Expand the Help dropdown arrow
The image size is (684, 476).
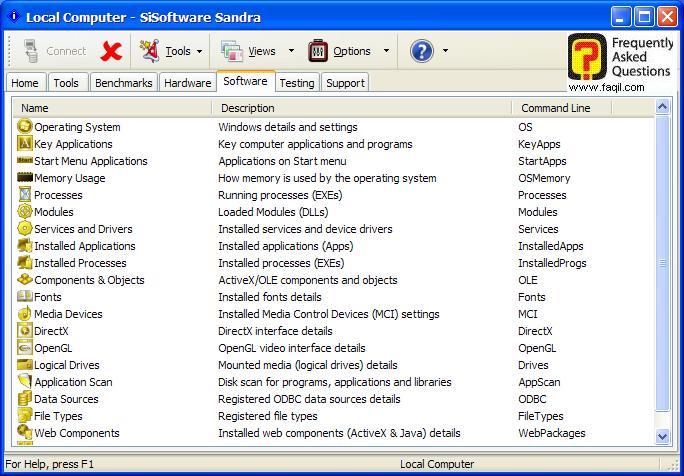pyautogui.click(x=445, y=51)
